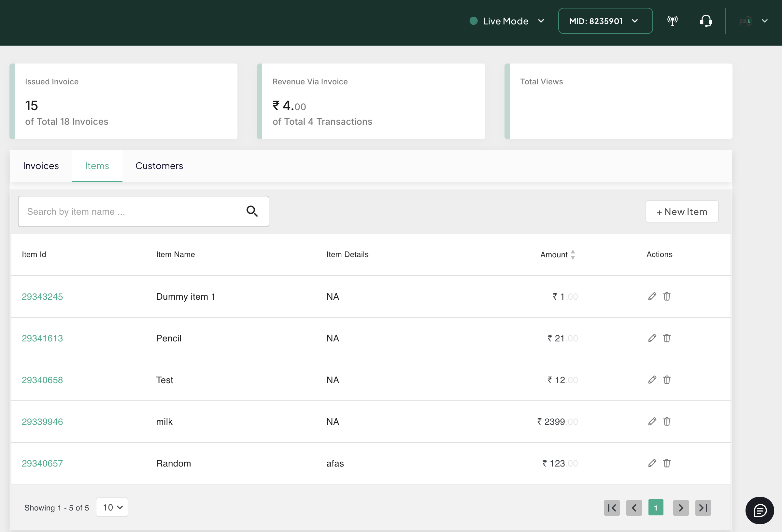Delete the Dummy item 1 row
The height and width of the screenshot is (532, 782).
click(x=667, y=296)
